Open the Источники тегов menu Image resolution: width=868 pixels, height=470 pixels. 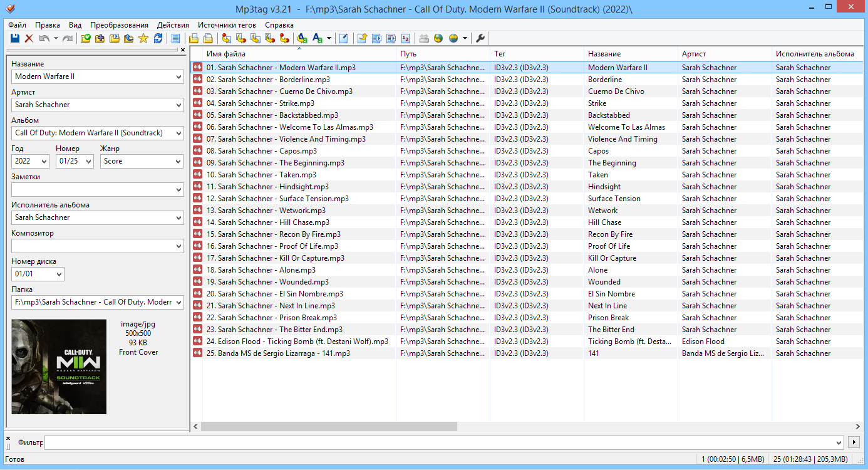pos(227,25)
